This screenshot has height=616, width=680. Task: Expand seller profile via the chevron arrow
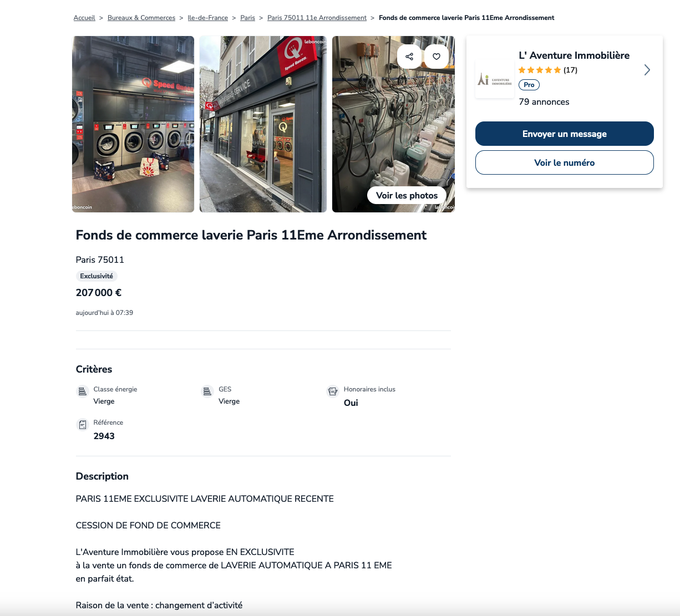coord(647,70)
